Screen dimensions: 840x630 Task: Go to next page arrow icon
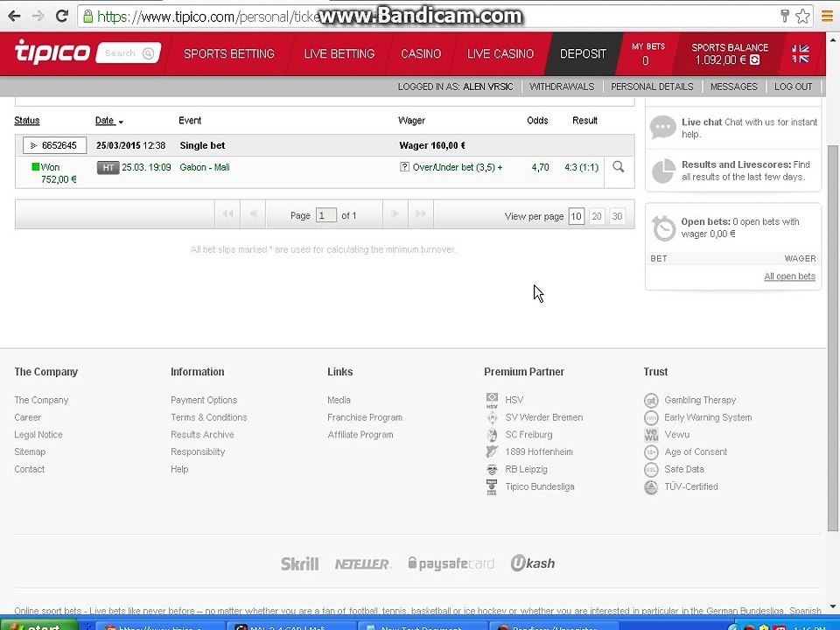click(395, 214)
